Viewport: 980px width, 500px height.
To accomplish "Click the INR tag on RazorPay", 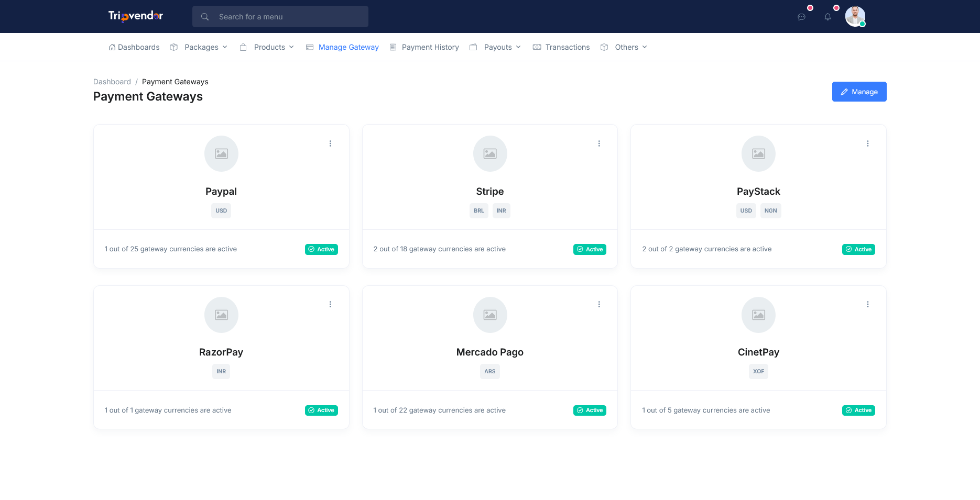I will click(x=221, y=371).
